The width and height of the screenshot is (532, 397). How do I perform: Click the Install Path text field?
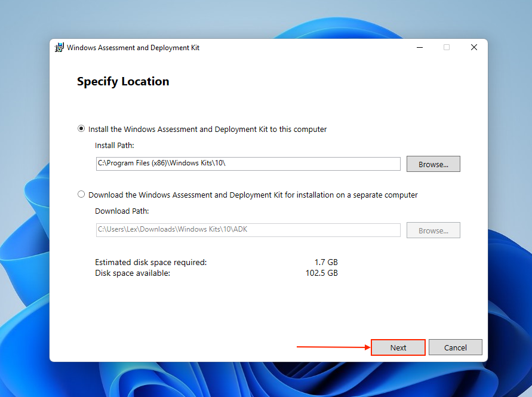(x=248, y=163)
